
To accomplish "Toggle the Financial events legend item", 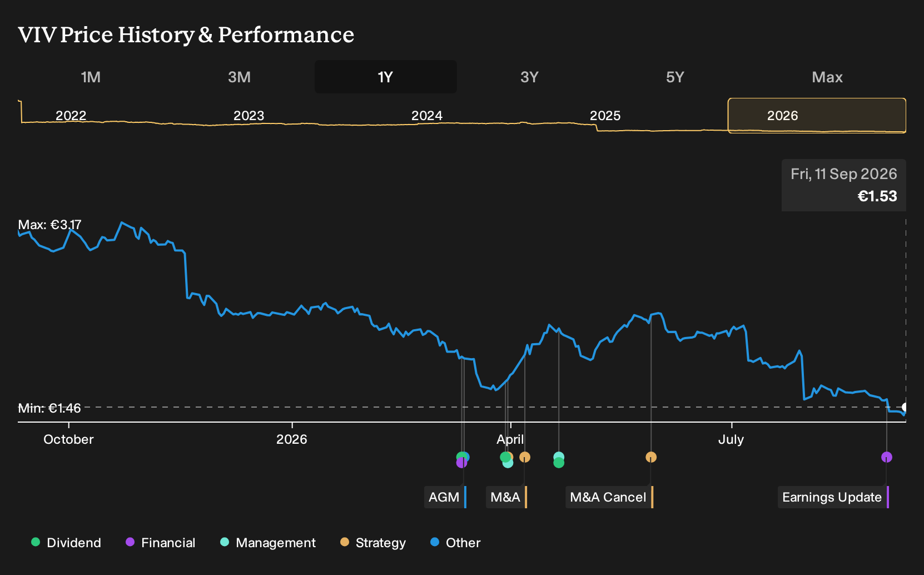I will (160, 543).
